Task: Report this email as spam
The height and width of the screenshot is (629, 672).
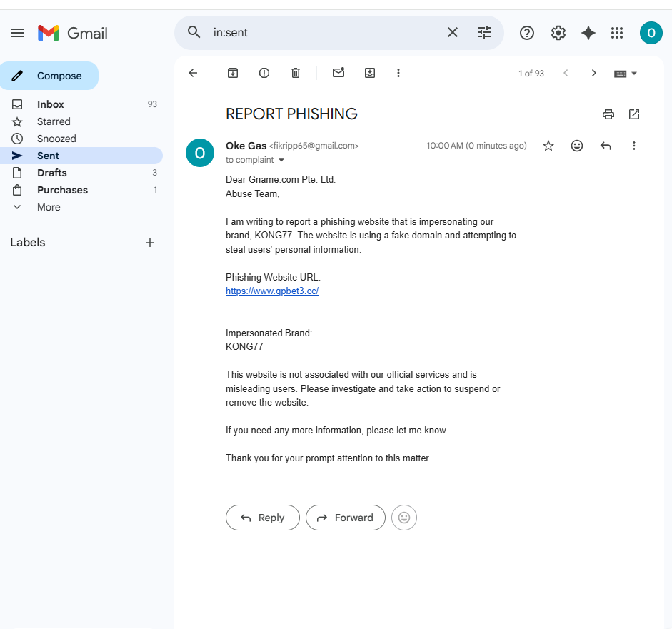Action: (264, 73)
